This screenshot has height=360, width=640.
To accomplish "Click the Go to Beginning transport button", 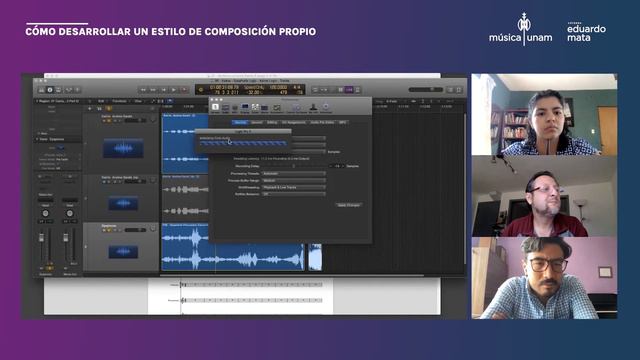I will click(x=164, y=90).
